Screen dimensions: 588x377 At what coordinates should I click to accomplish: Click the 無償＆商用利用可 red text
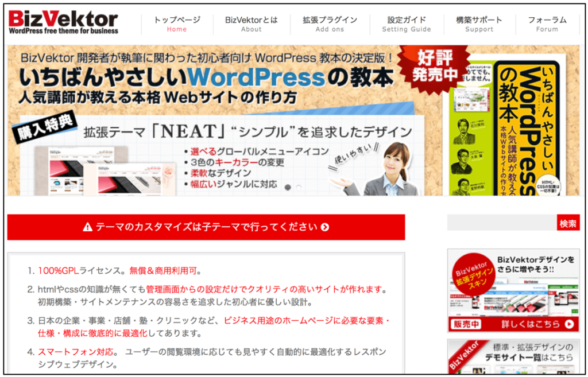(x=163, y=271)
